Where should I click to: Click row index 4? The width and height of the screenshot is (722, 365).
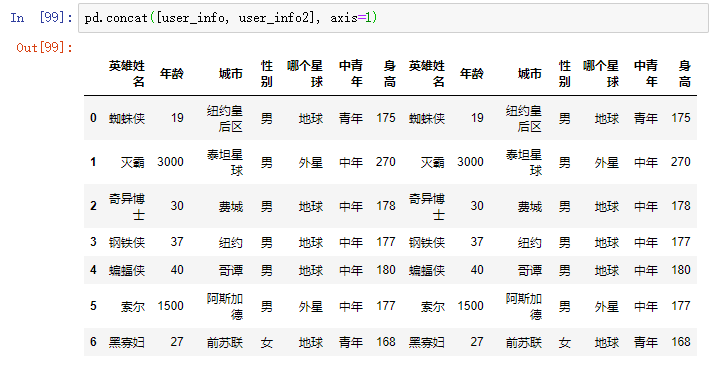[x=93, y=270]
